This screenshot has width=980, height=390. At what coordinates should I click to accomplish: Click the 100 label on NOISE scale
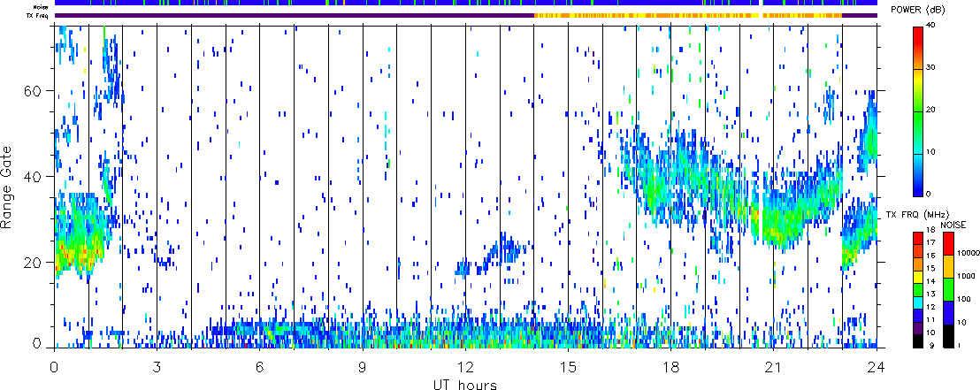point(964,299)
